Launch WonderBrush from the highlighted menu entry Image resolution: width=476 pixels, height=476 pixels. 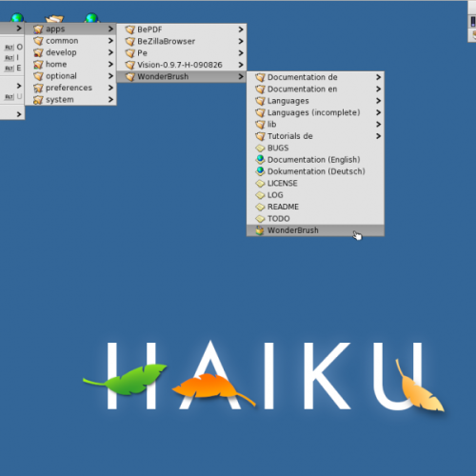pyautogui.click(x=315, y=230)
